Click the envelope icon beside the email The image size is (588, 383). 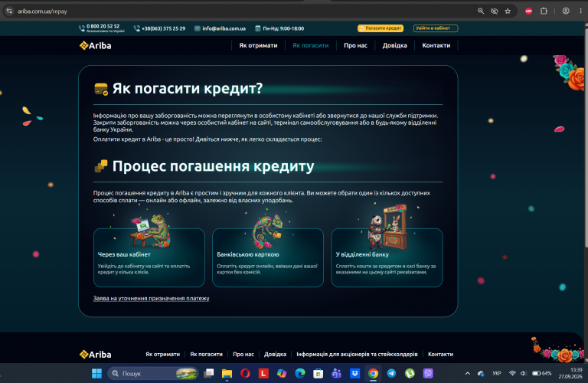pos(198,28)
